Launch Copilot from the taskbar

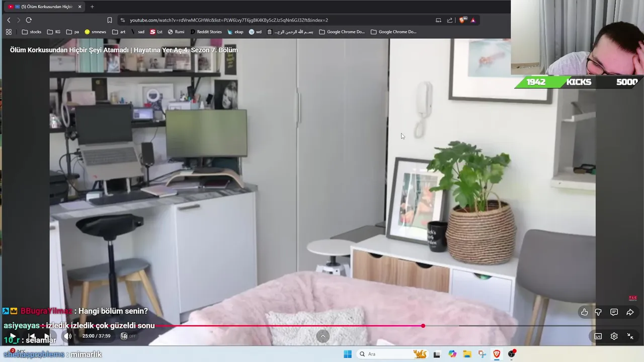tap(452, 354)
